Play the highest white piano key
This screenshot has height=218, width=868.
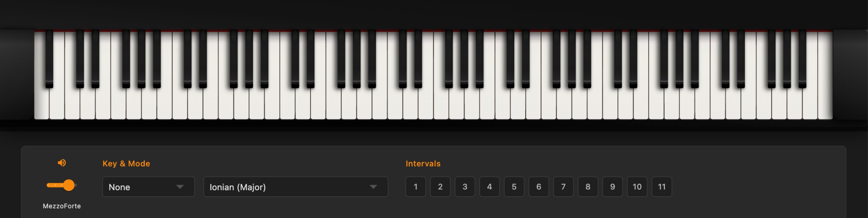825,103
